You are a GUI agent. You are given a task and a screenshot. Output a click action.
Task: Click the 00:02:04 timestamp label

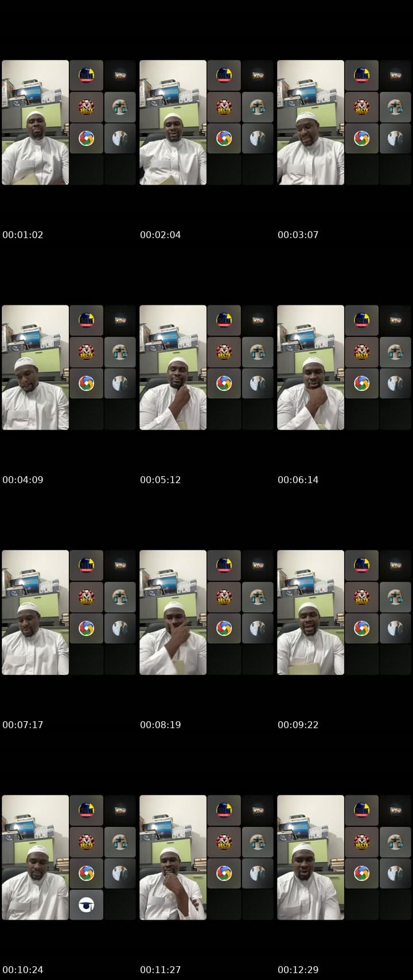point(161,235)
